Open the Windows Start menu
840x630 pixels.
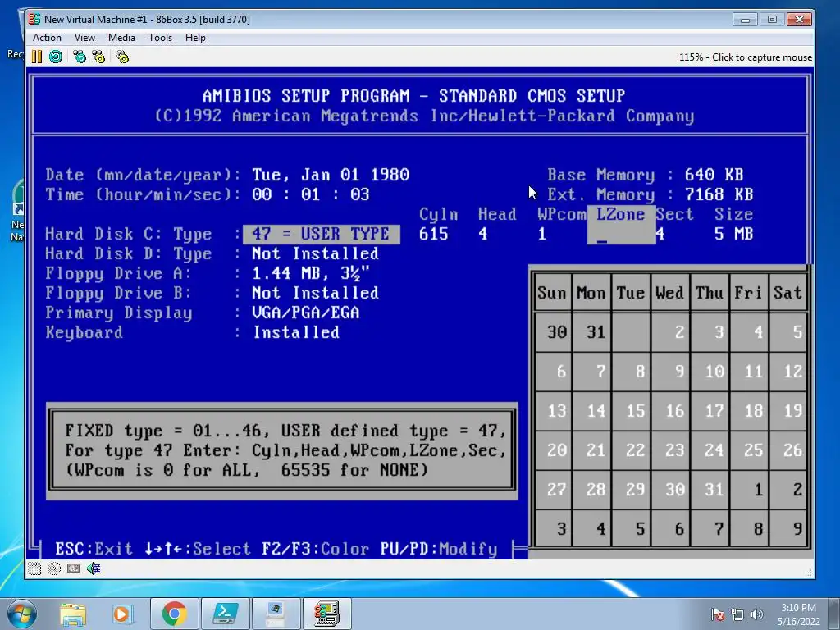point(22,614)
